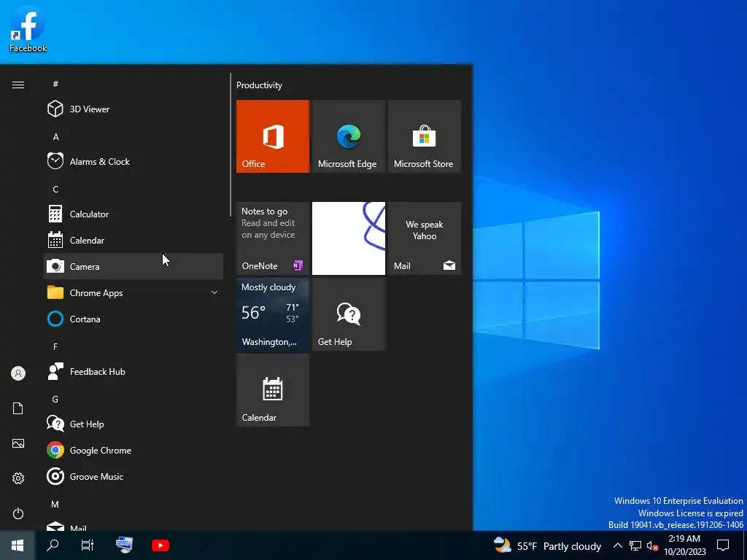Open Get Help in the app list
The height and width of the screenshot is (560, 747).
pos(133,424)
